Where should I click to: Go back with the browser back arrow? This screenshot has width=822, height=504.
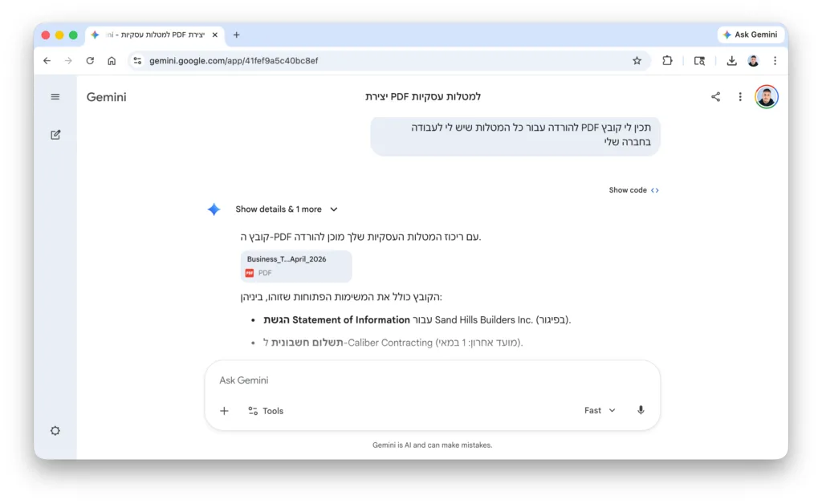click(x=47, y=61)
